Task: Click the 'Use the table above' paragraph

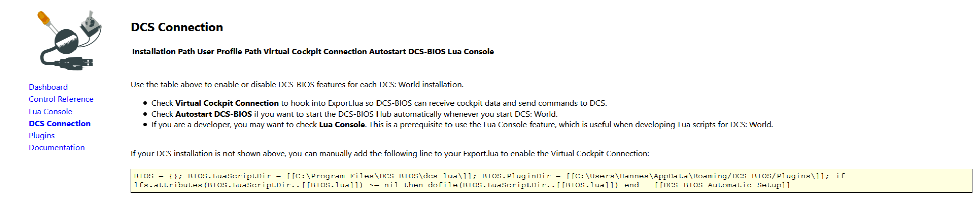Action: [297, 85]
